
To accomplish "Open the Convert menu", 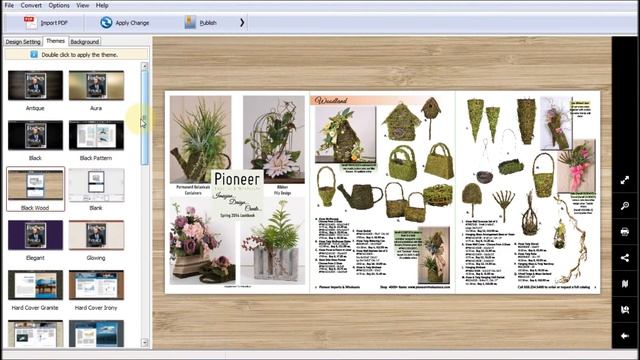I will pos(31,5).
